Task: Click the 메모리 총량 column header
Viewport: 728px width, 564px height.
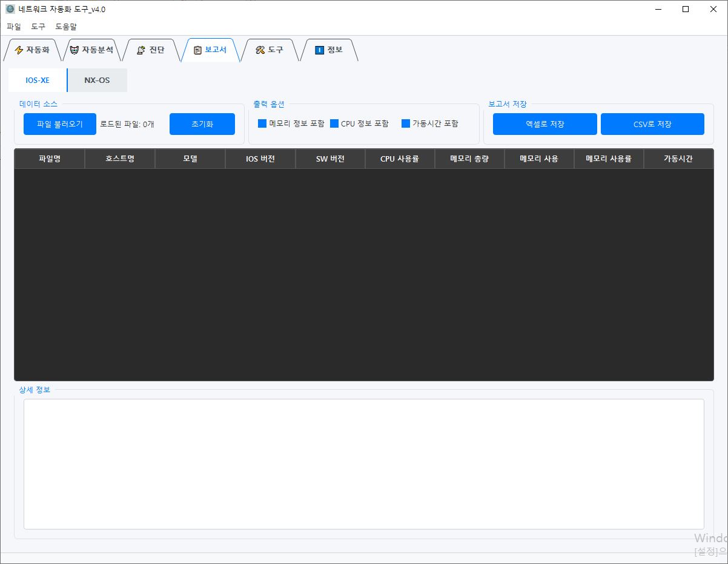Action: tap(469, 159)
